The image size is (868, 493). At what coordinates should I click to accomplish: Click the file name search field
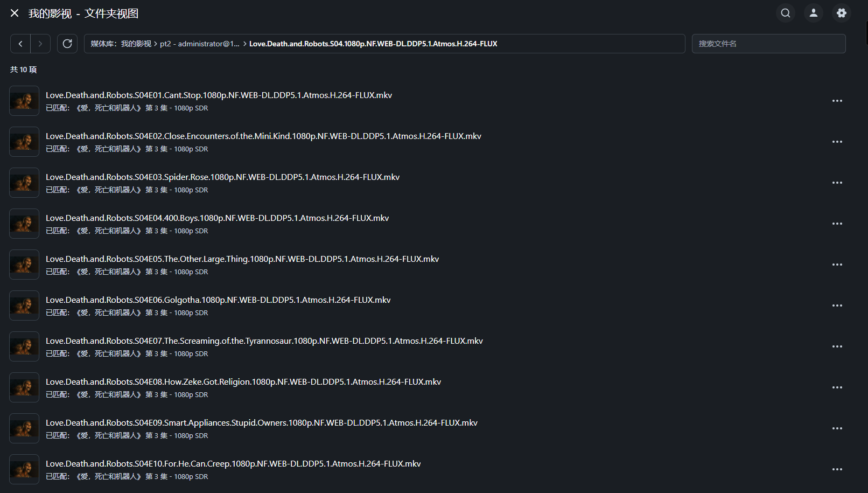[x=768, y=44]
